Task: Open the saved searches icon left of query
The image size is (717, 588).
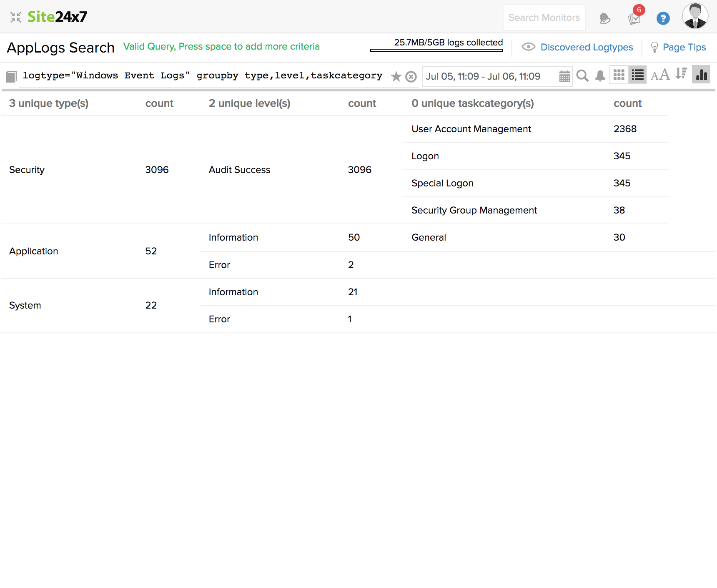Action: click(x=11, y=76)
